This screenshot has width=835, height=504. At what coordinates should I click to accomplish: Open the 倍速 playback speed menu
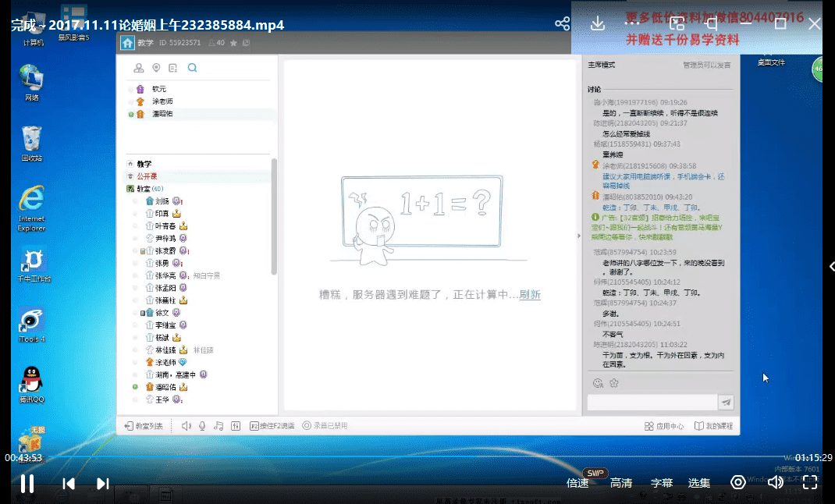click(577, 484)
